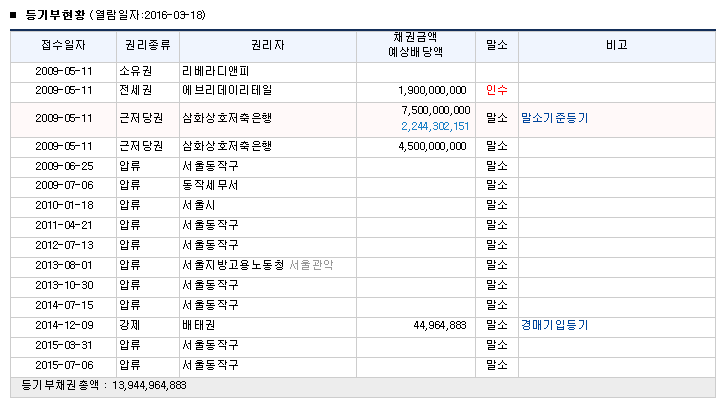Screen dimensions: 720x406
Task: Select the amount 44,964,883
Action: point(440,326)
